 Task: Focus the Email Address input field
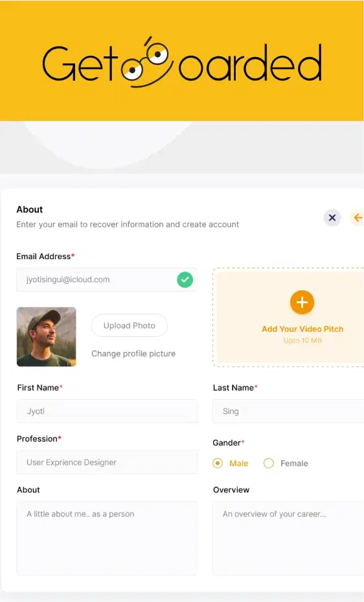point(107,279)
